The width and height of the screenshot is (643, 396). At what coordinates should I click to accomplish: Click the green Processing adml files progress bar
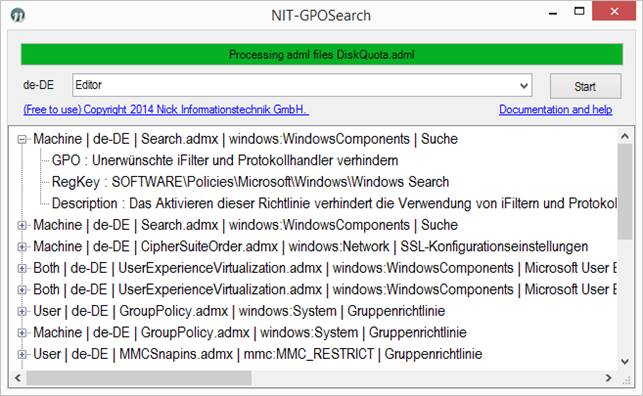tap(322, 54)
